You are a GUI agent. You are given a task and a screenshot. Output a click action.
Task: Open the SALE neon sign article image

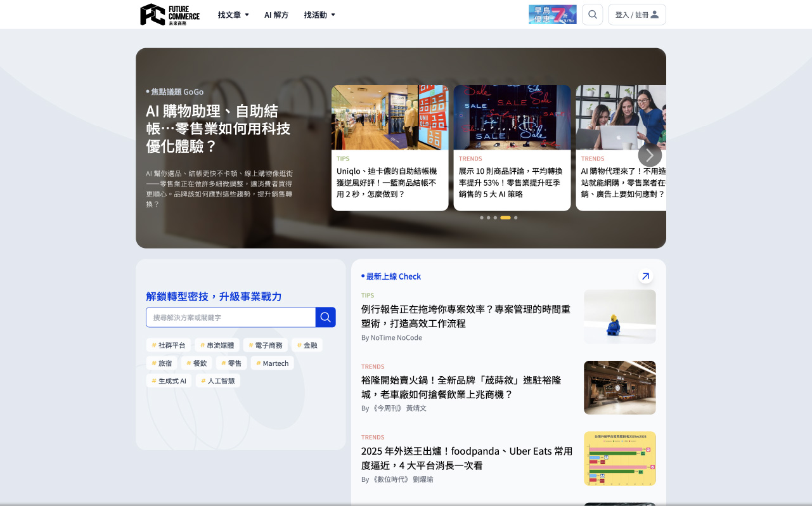[x=512, y=117]
